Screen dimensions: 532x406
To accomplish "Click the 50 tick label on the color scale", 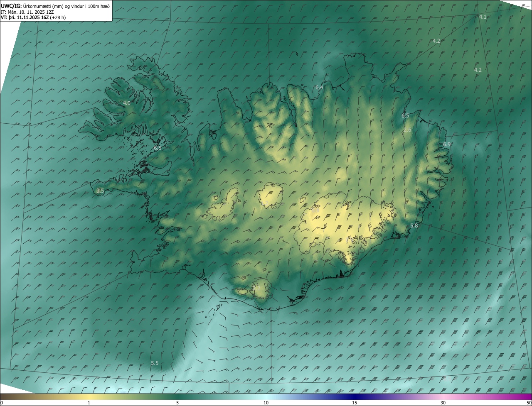I will click(528, 403).
